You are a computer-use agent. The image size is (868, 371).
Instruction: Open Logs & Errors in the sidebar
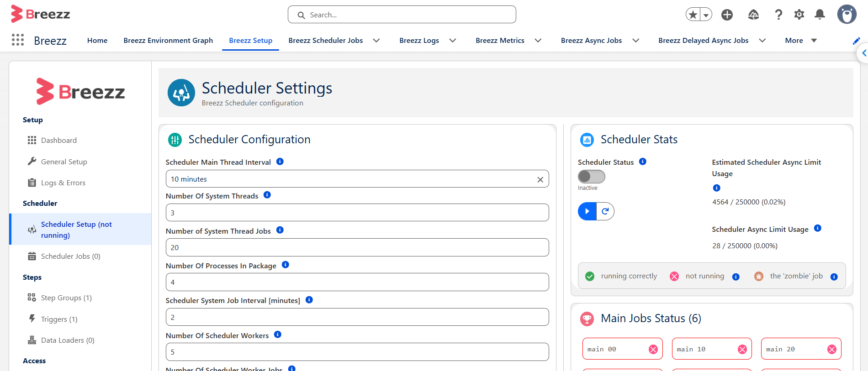coord(80,183)
